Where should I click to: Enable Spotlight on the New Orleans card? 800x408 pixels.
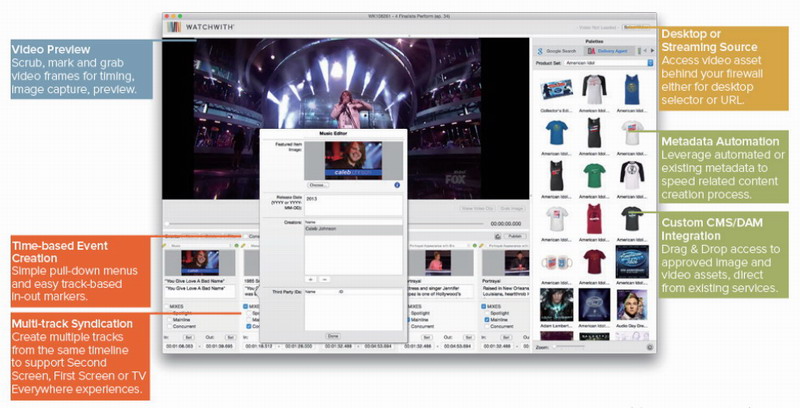tap(487, 313)
